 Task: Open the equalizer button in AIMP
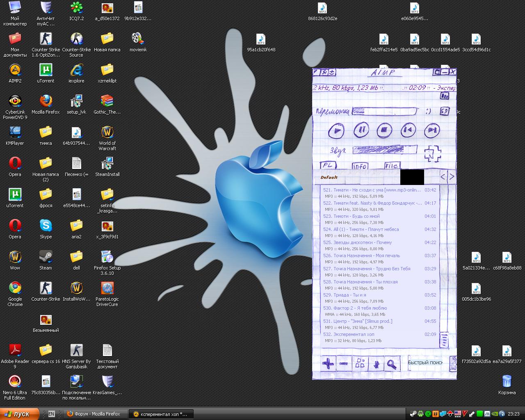coord(445,96)
